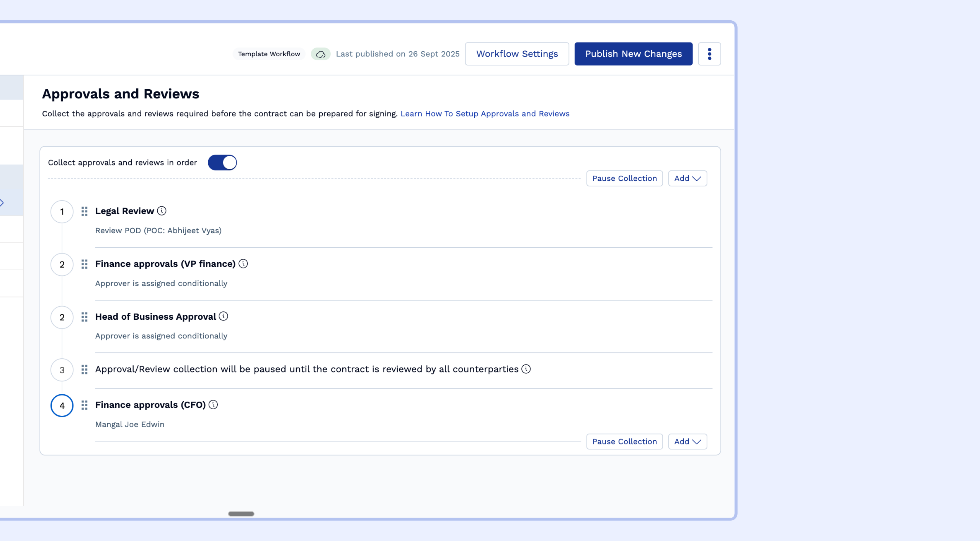Screen dimensions: 980x541
Task: Click the horizontal scrollbar thumb at bottom
Action: 241,514
